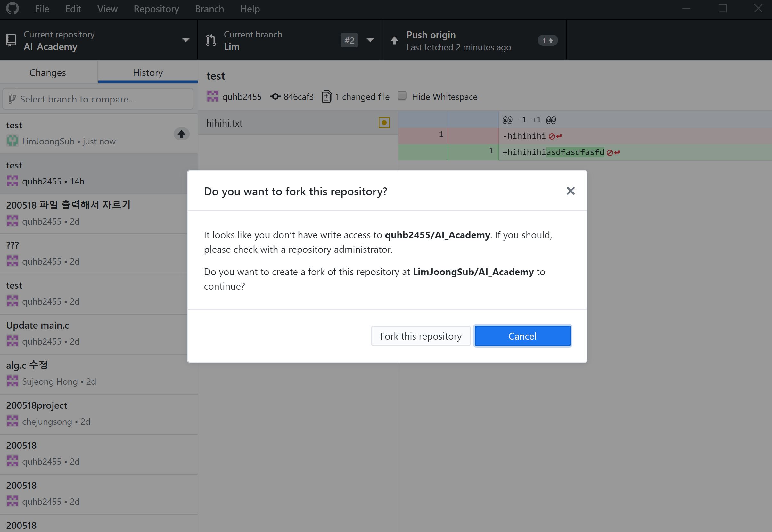Viewport: 772px width, 532px height.
Task: Click the GitHub Desktop logo icon
Action: 12,9
